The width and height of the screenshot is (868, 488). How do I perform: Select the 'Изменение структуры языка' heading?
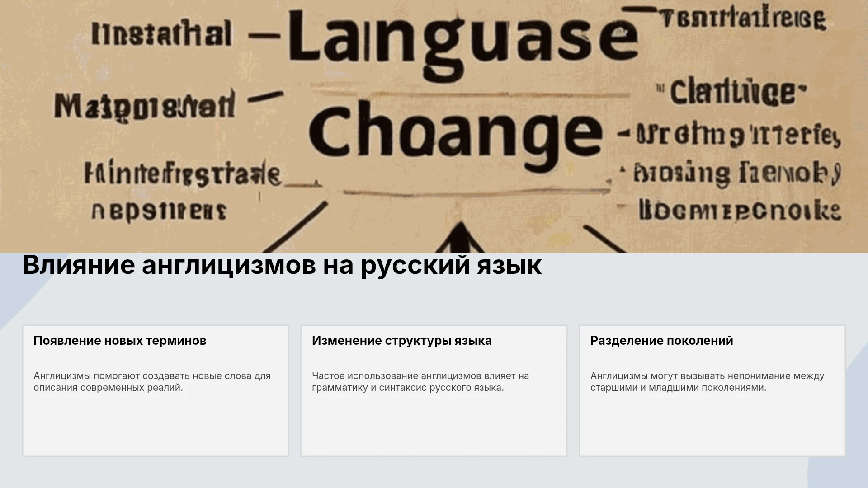402,341
